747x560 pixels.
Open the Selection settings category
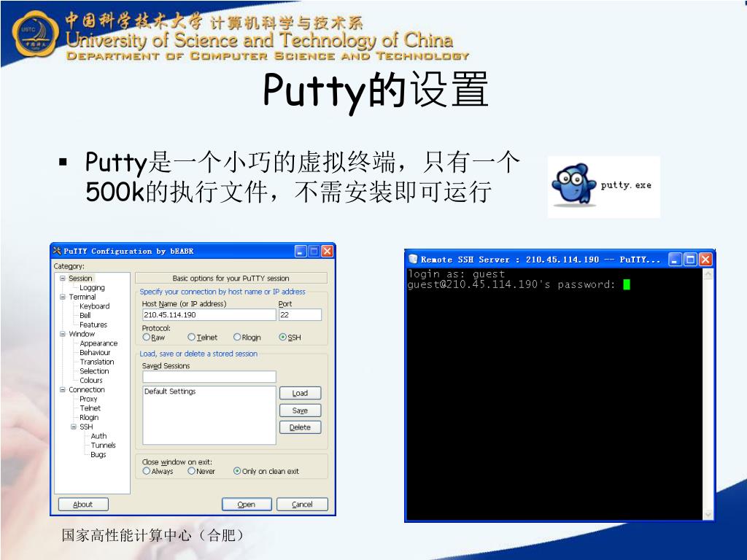point(94,371)
